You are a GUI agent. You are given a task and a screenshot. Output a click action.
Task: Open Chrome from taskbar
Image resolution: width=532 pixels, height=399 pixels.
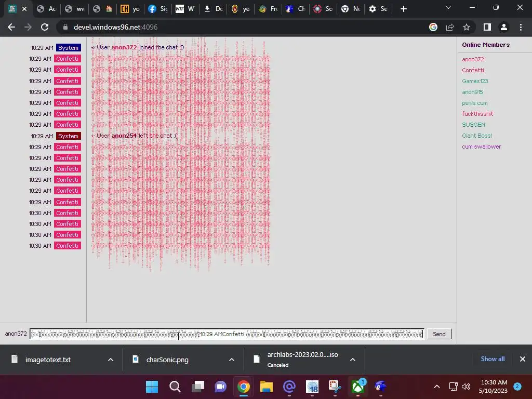pos(244,387)
